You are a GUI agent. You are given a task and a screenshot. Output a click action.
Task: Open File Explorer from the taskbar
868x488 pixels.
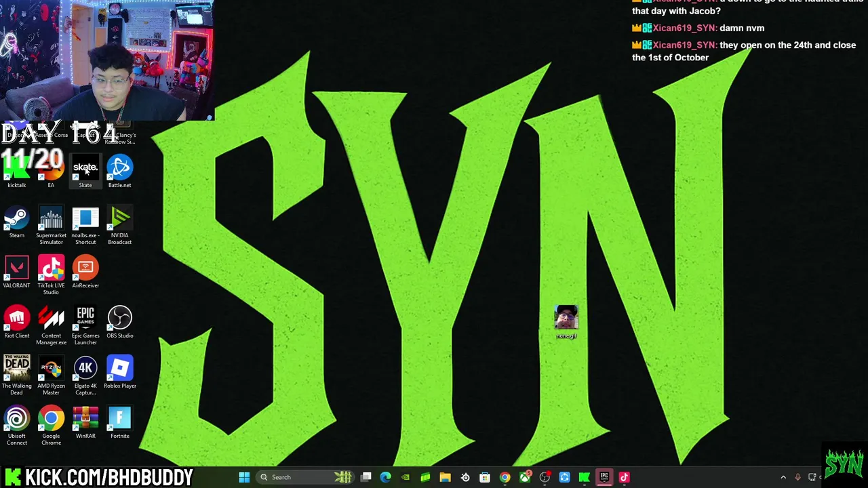tap(446, 477)
